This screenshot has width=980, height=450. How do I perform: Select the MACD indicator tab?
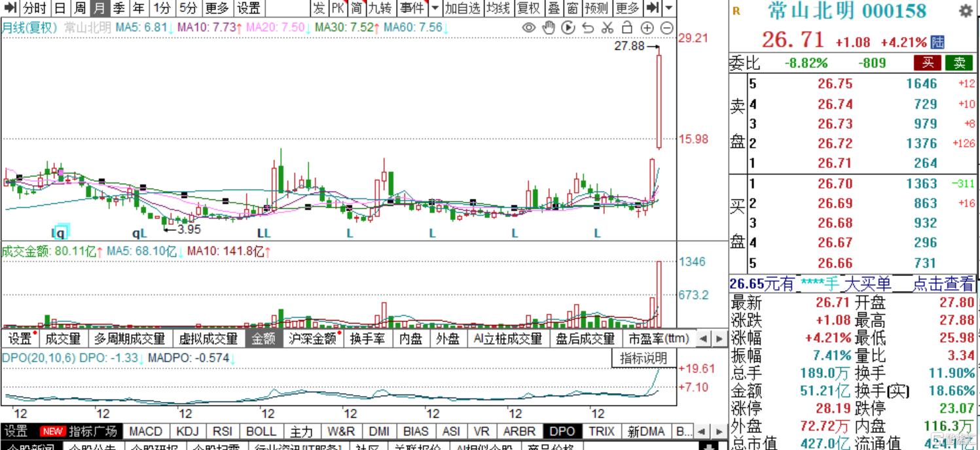[x=145, y=432]
